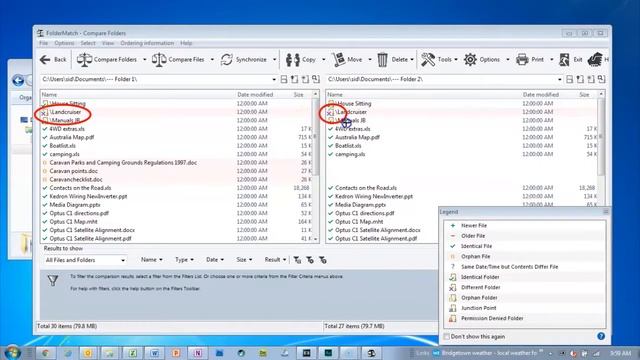Select Australia Map.pdf in left pane

tap(72, 137)
